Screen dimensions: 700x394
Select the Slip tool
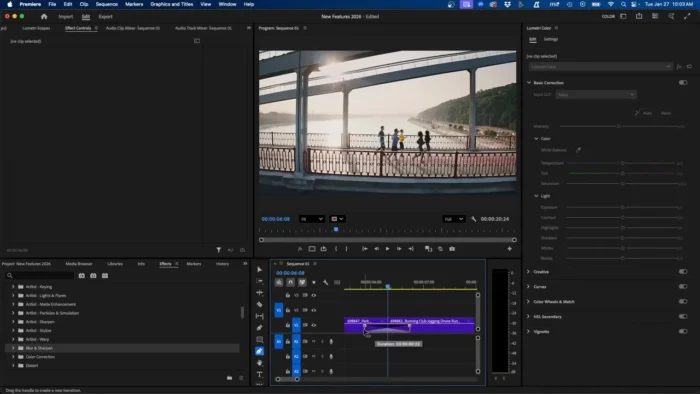pos(259,316)
